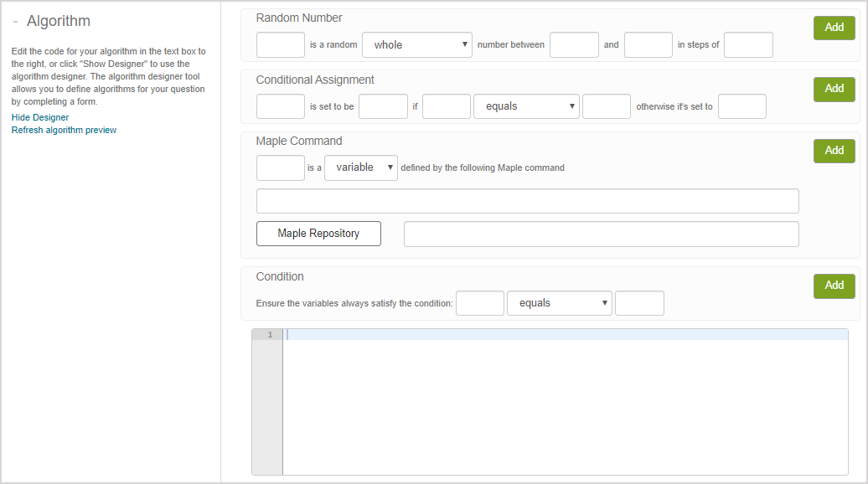Click Refresh algorithm preview link

64,130
